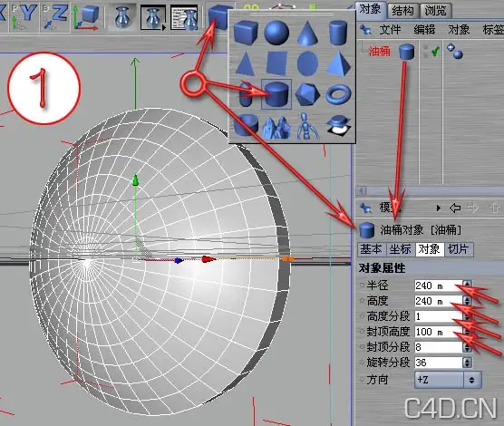Add a platonic primitive from the palette

[307, 94]
